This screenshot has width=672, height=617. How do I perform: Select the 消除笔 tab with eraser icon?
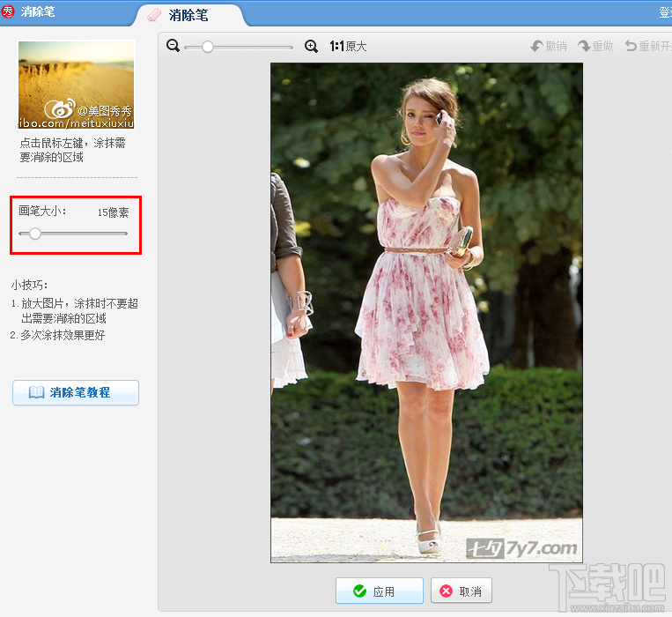click(188, 16)
